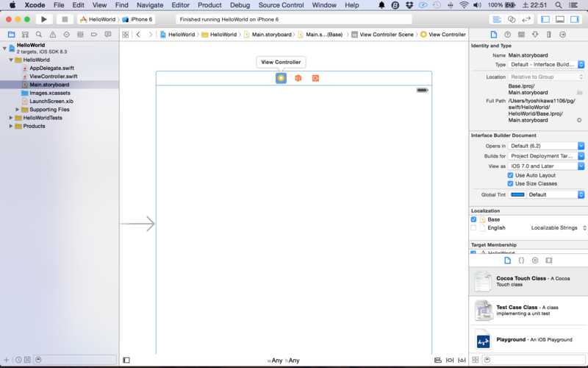Show the Size inspector

click(548, 35)
